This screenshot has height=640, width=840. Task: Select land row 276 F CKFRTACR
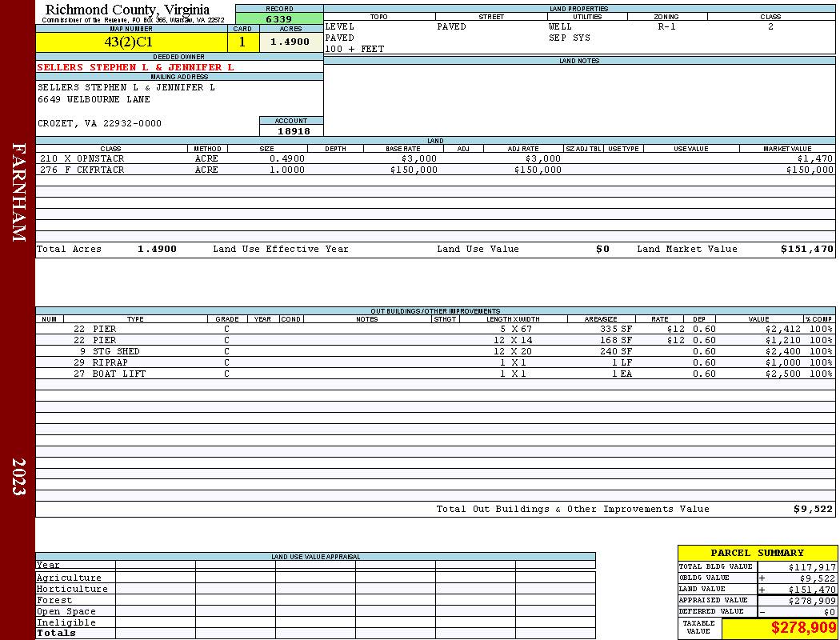(x=435, y=170)
